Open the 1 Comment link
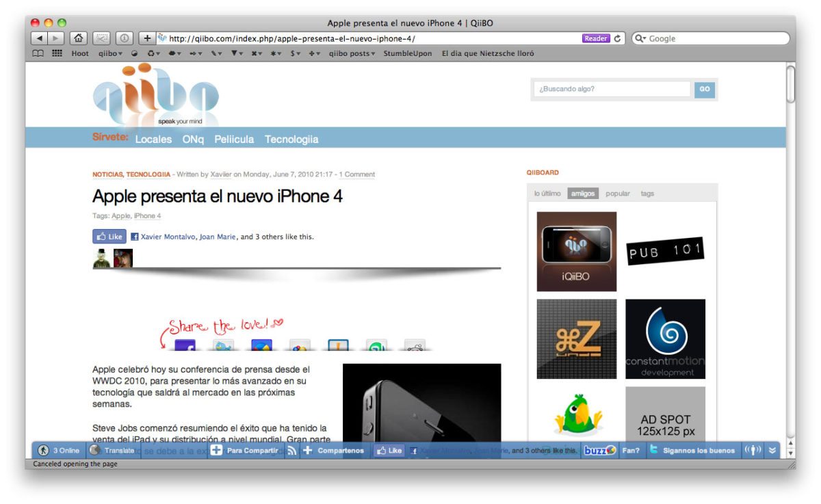 click(x=357, y=174)
